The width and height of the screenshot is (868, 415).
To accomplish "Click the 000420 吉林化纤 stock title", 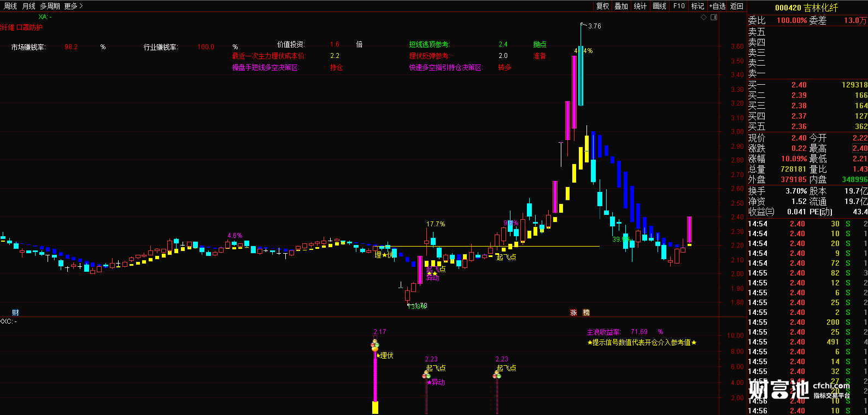I will pyautogui.click(x=806, y=8).
